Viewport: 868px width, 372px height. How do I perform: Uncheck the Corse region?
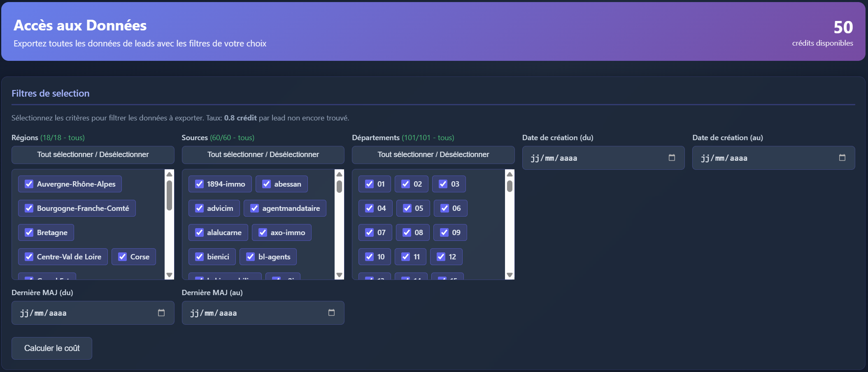(x=122, y=256)
